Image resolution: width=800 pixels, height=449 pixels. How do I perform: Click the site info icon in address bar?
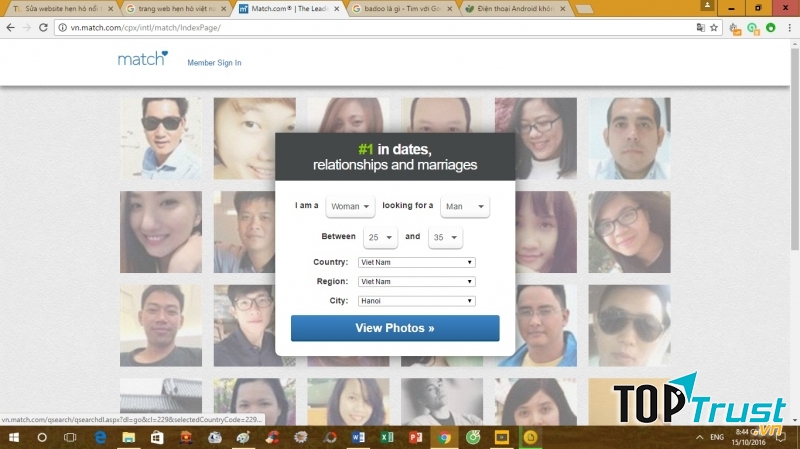(x=62, y=28)
